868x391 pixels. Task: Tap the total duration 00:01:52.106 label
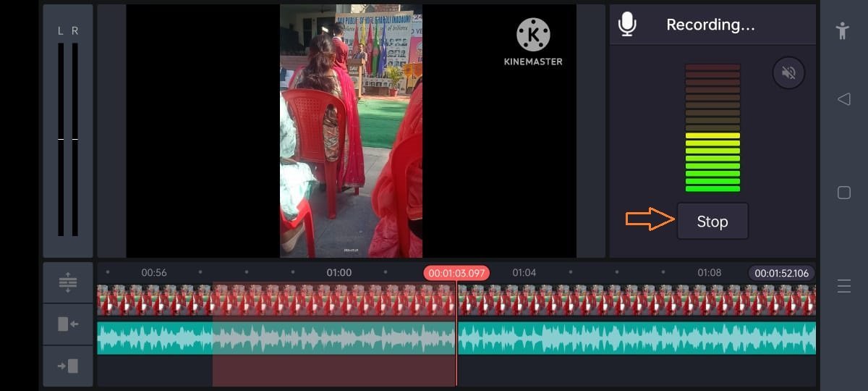coord(781,273)
